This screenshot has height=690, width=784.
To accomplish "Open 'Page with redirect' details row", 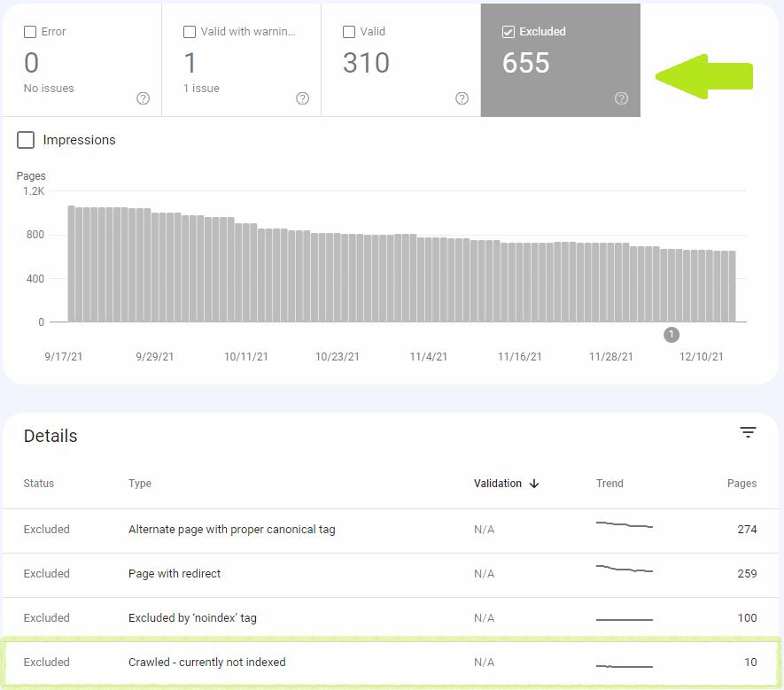I will (175, 574).
